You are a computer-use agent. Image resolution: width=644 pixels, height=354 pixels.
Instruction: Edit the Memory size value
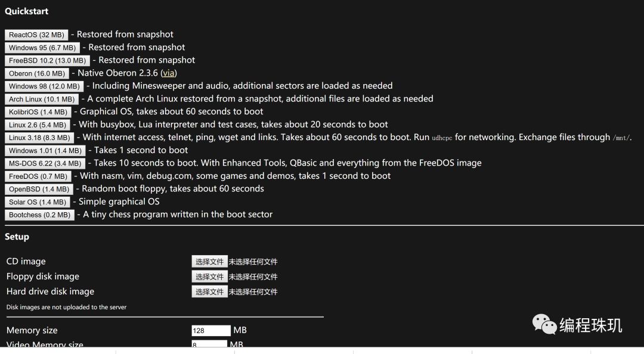[x=211, y=330]
